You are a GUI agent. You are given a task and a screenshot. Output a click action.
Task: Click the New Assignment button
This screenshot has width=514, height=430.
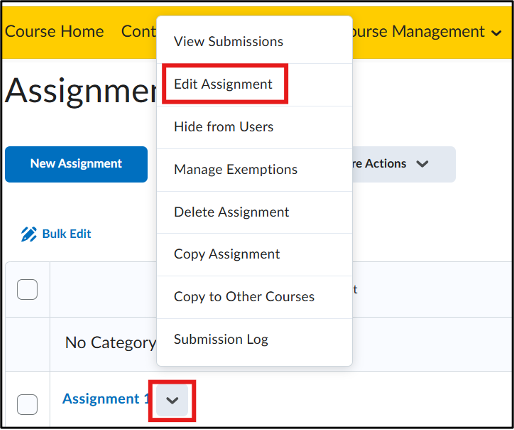(76, 164)
